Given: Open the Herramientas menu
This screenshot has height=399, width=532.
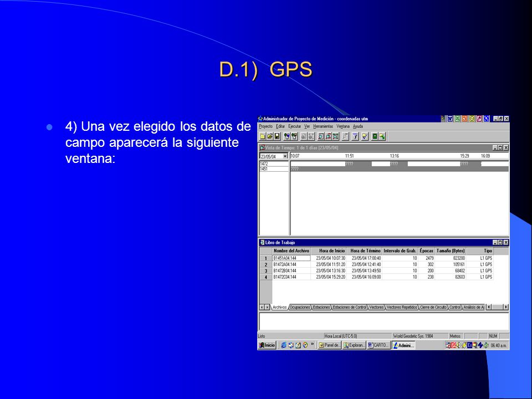Looking at the screenshot, I should tap(323, 126).
